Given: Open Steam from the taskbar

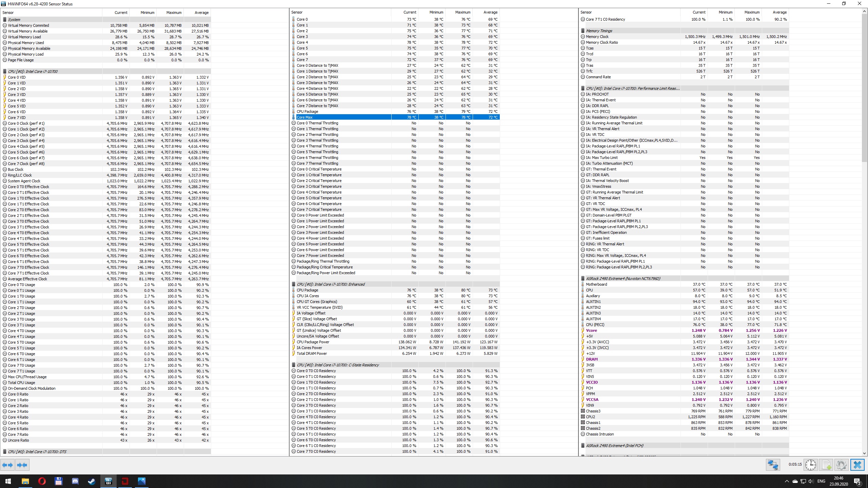Looking at the screenshot, I should pyautogui.click(x=92, y=481).
